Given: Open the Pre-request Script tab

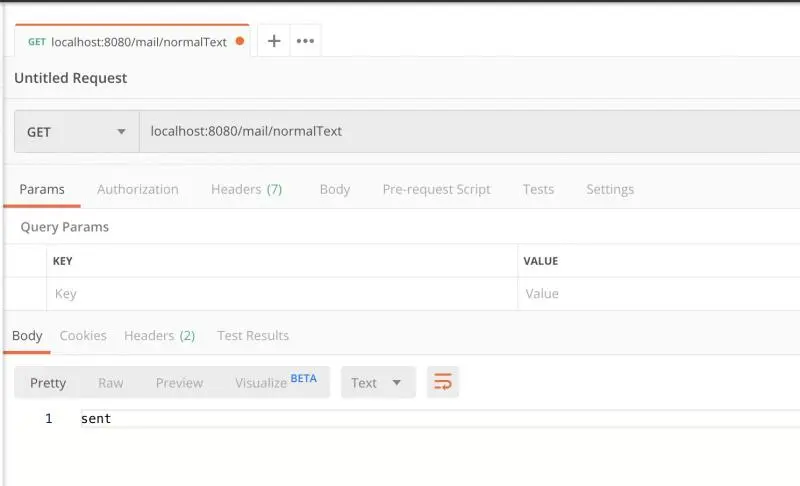Looking at the screenshot, I should (x=436, y=189).
